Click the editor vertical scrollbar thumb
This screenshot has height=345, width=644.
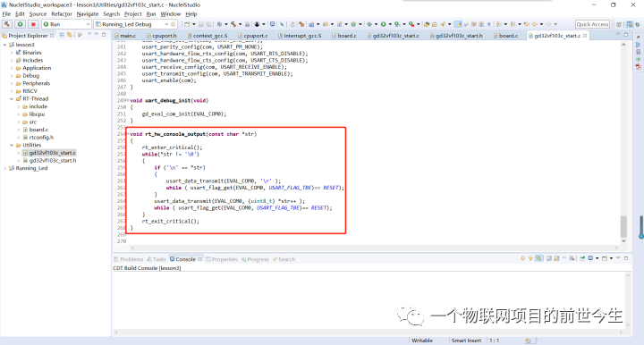click(x=624, y=226)
